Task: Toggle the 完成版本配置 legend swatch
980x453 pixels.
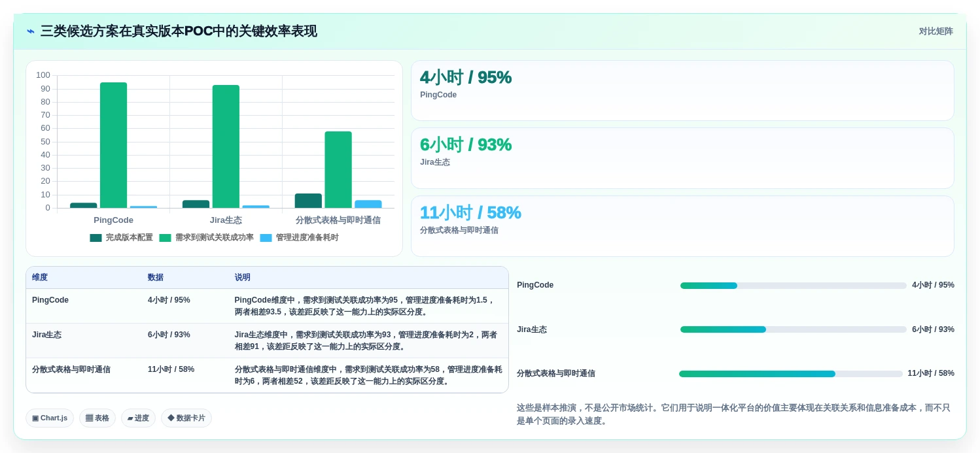Action: pos(96,238)
